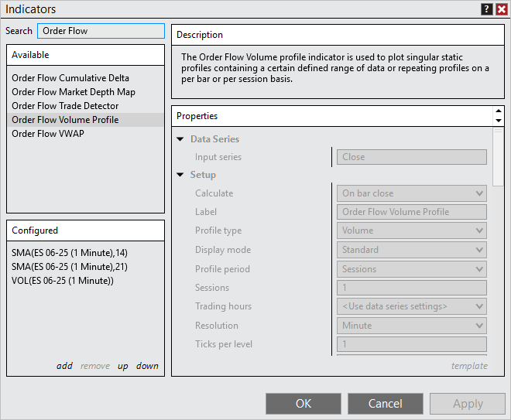Select Order Flow Cumulative Delta indicator
This screenshot has width=511, height=420.
click(x=70, y=78)
